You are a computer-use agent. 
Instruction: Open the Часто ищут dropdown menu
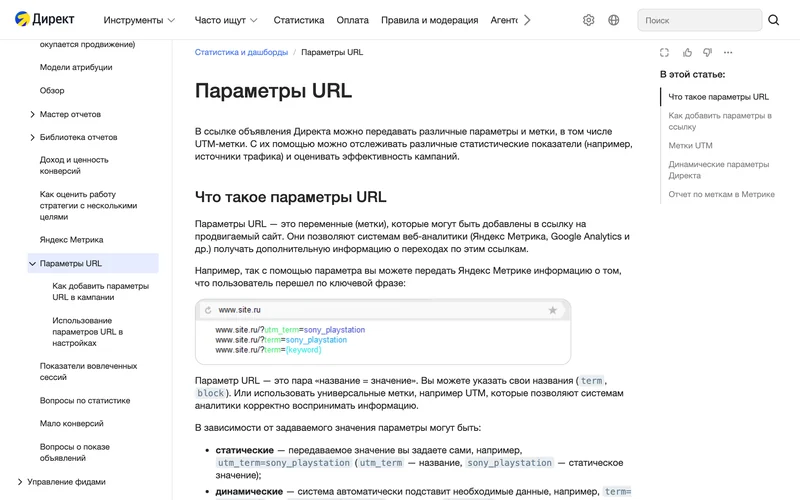(226, 20)
